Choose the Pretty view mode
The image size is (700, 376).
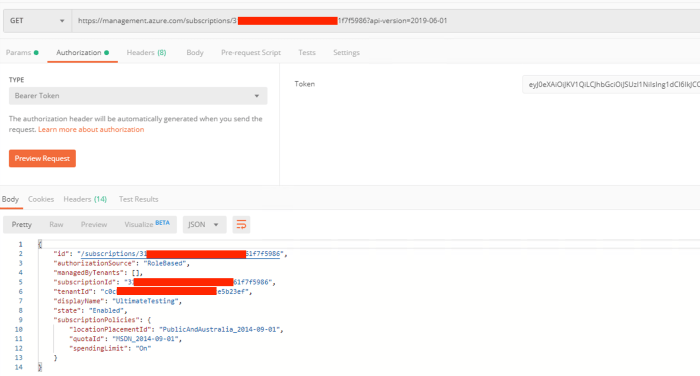21,225
